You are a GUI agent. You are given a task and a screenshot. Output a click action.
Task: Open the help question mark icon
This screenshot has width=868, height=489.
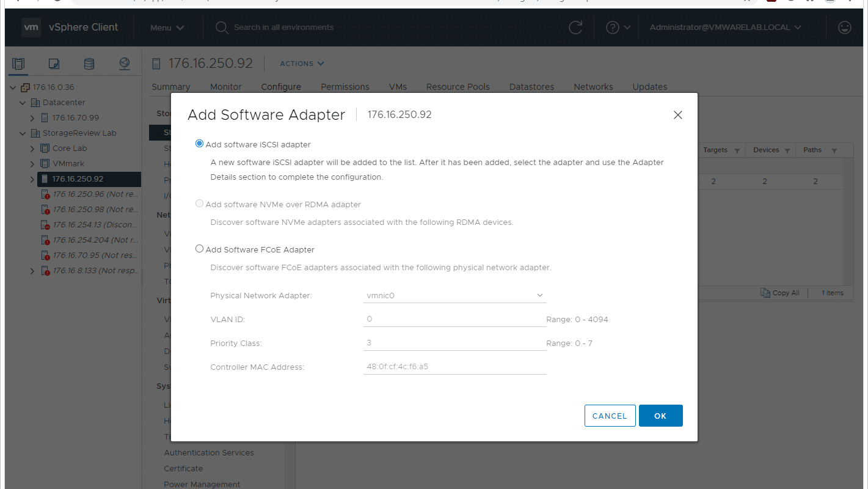pos(612,28)
